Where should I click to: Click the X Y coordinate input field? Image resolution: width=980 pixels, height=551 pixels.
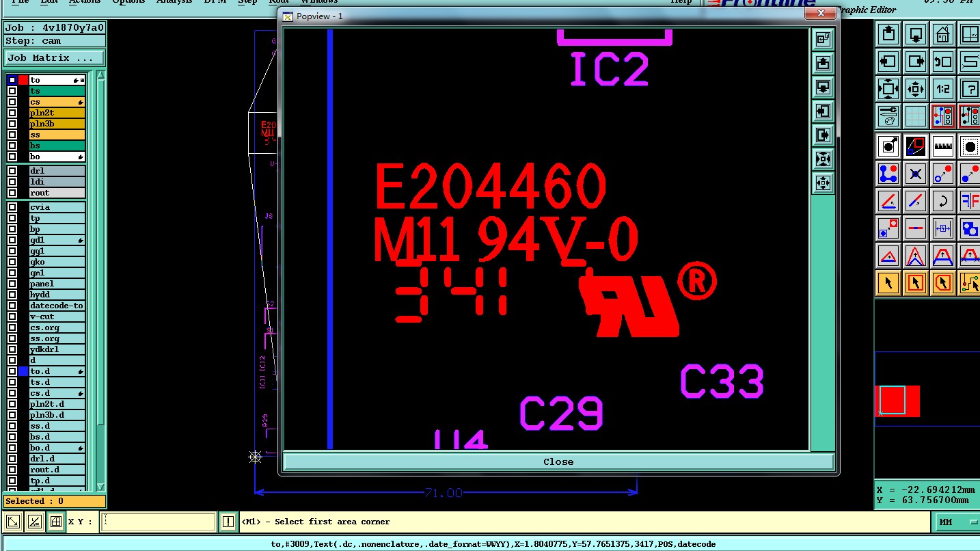[x=159, y=522]
